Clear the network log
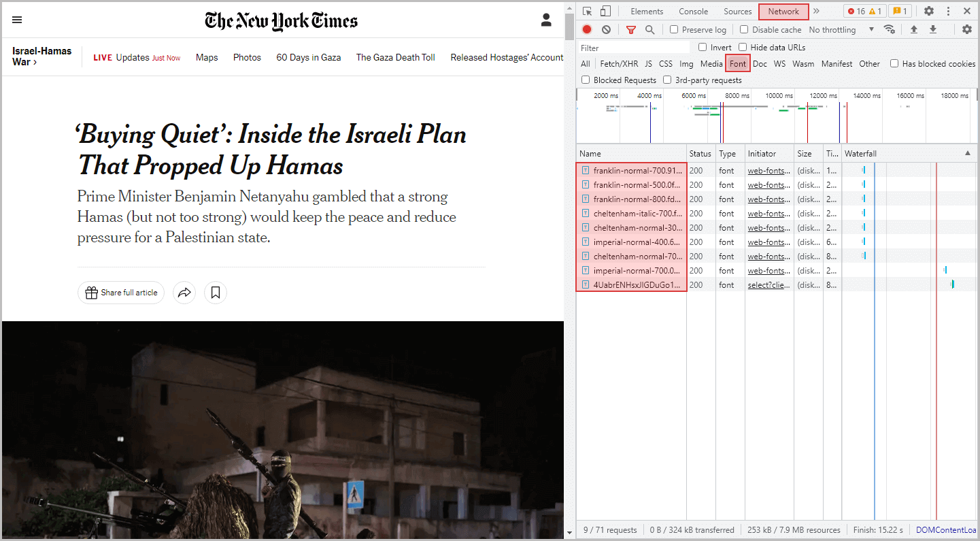 click(x=606, y=29)
